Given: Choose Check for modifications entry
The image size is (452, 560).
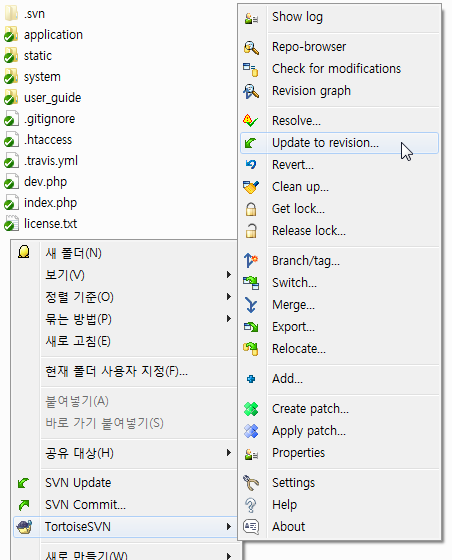Looking at the screenshot, I should click(x=339, y=69).
